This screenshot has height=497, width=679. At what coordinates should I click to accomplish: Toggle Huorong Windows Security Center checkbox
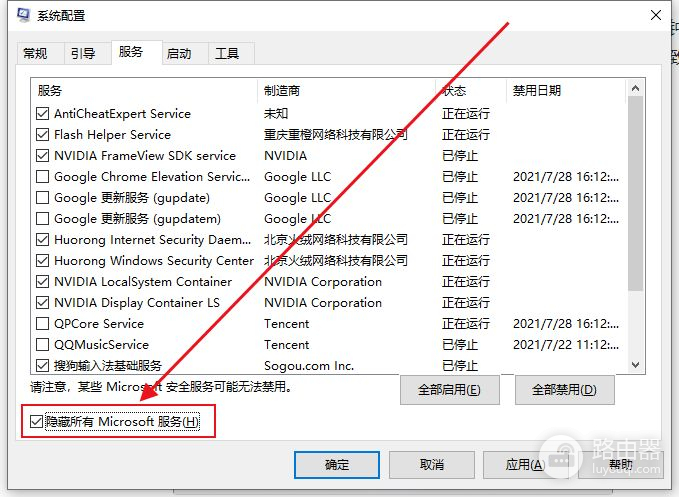[42, 261]
